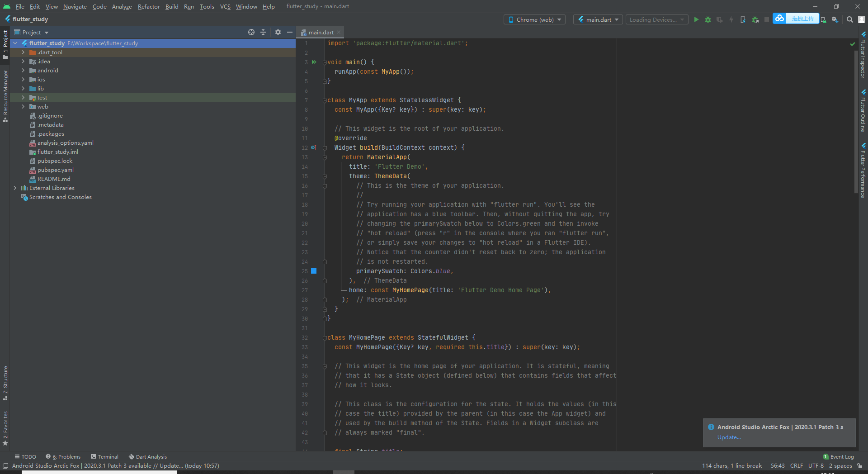
Task: Expand the lib folder
Action: (23, 89)
